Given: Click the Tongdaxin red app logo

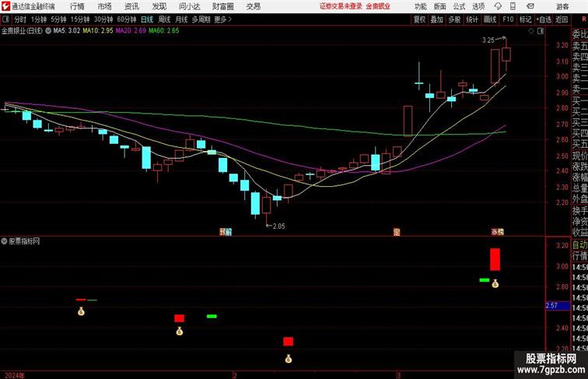Looking at the screenshot, I should pyautogui.click(x=5, y=6).
